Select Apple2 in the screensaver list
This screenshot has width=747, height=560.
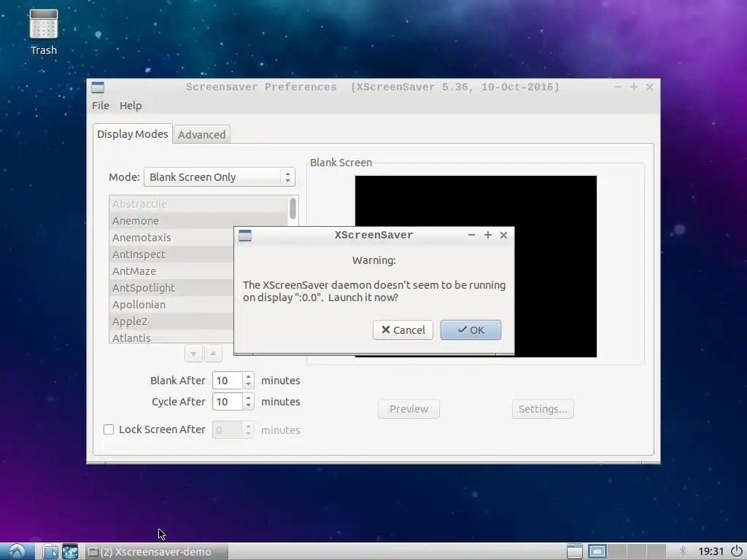[x=171, y=322]
